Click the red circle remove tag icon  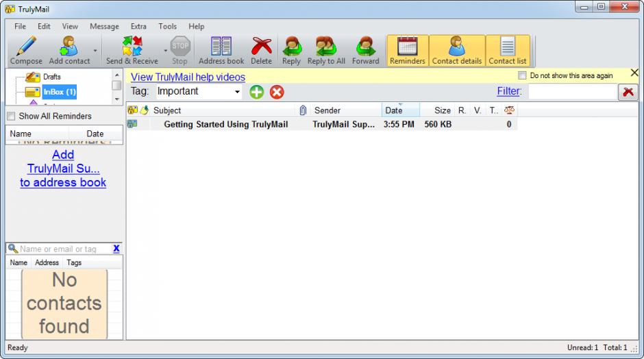pyautogui.click(x=277, y=92)
